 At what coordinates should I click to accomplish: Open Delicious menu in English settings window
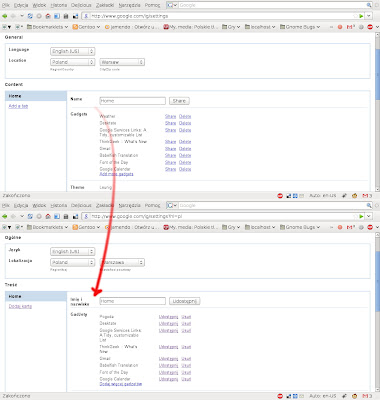click(81, 5)
